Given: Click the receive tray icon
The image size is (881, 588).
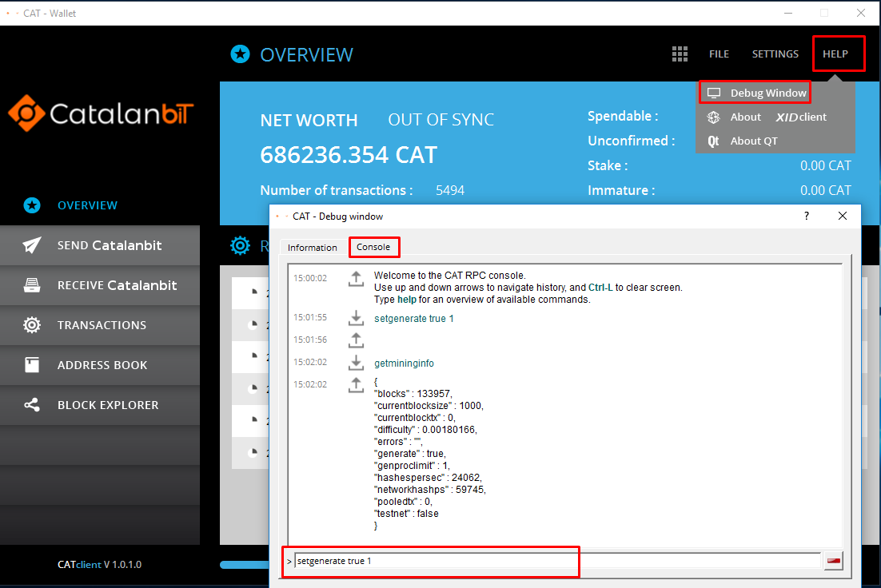Looking at the screenshot, I should coord(32,285).
